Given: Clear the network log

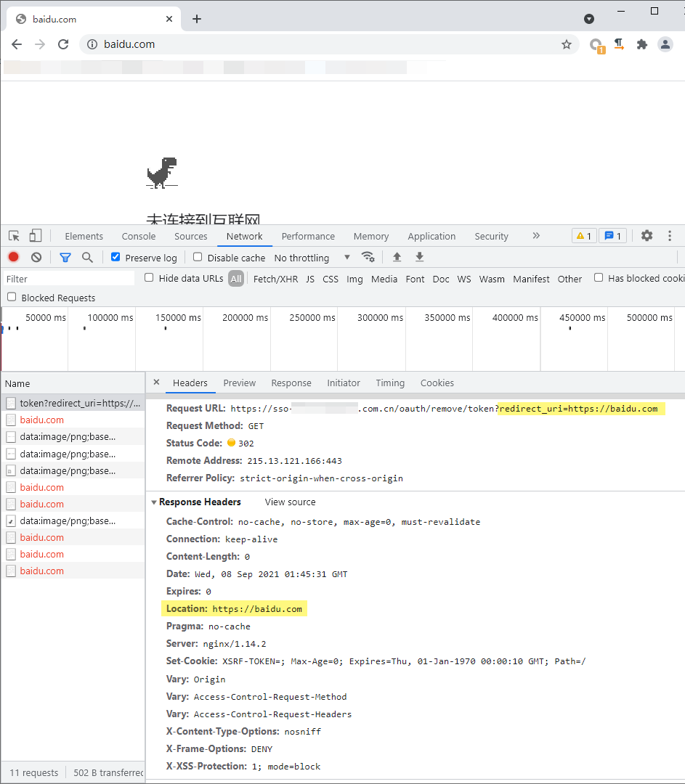Looking at the screenshot, I should (36, 258).
